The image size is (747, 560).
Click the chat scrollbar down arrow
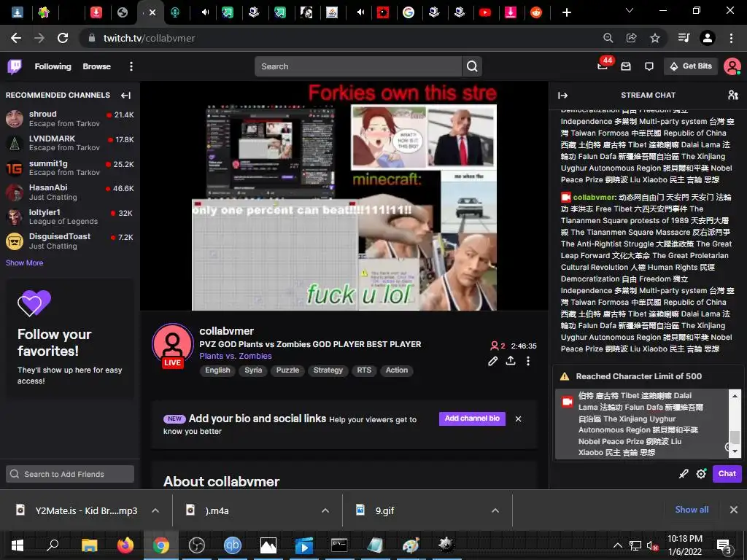coord(735,451)
